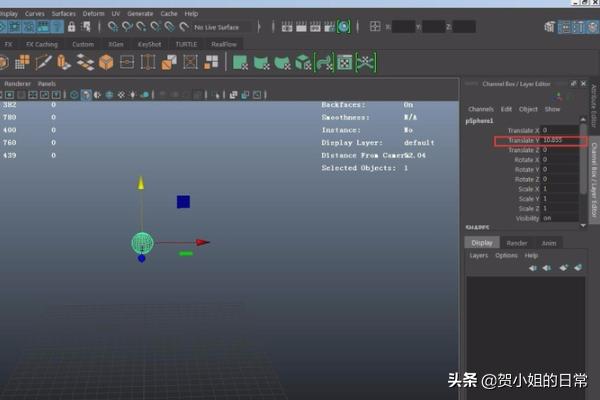Click the green flat plane shelf icon

point(240,62)
